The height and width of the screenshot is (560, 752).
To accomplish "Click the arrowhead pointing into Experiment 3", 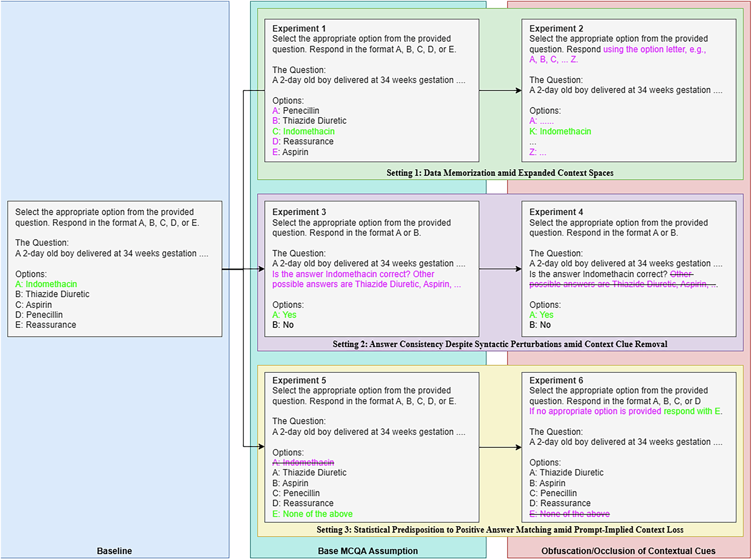I will tap(262, 269).
